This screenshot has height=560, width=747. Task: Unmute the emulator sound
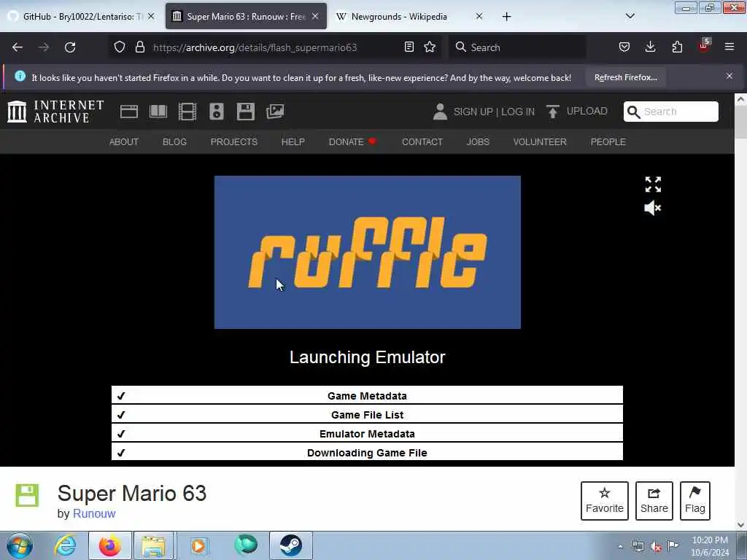(653, 208)
